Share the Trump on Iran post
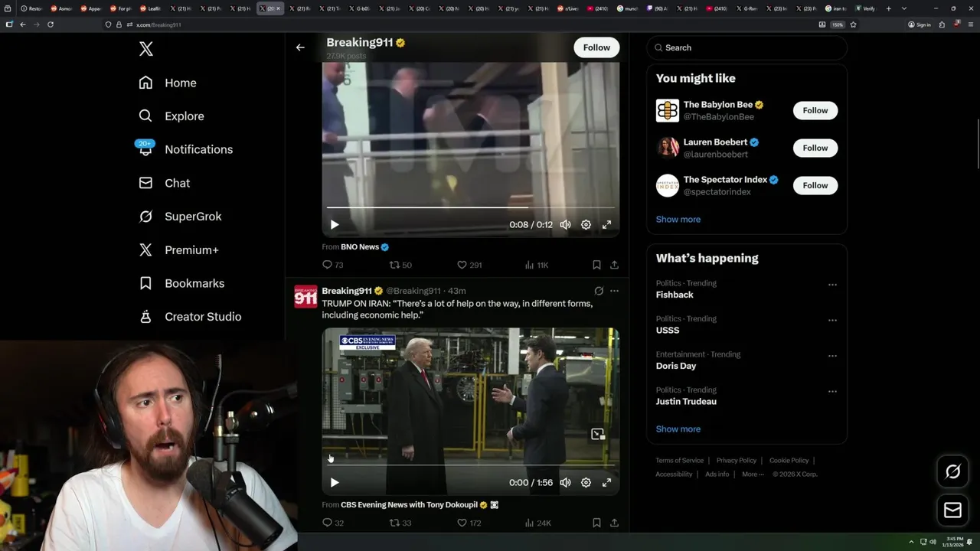Screen dimensions: 980x551 pos(614,523)
